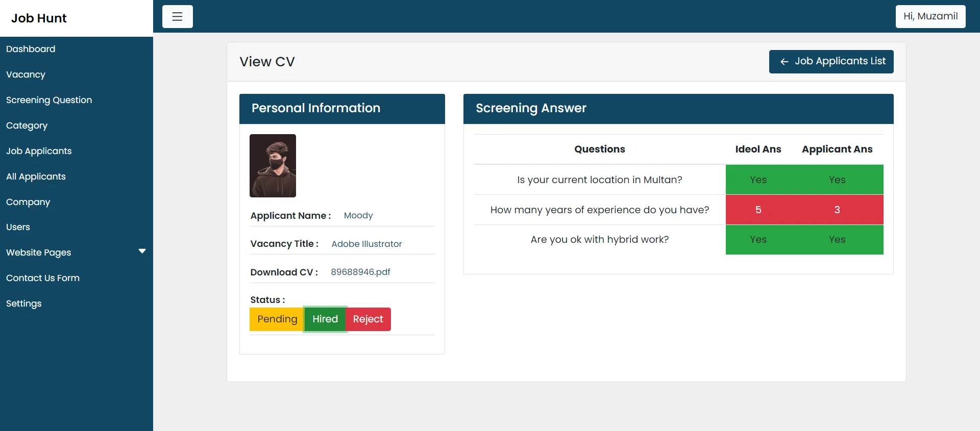Image resolution: width=980 pixels, height=431 pixels.
Task: Open Settings from the sidebar
Action: click(23, 303)
